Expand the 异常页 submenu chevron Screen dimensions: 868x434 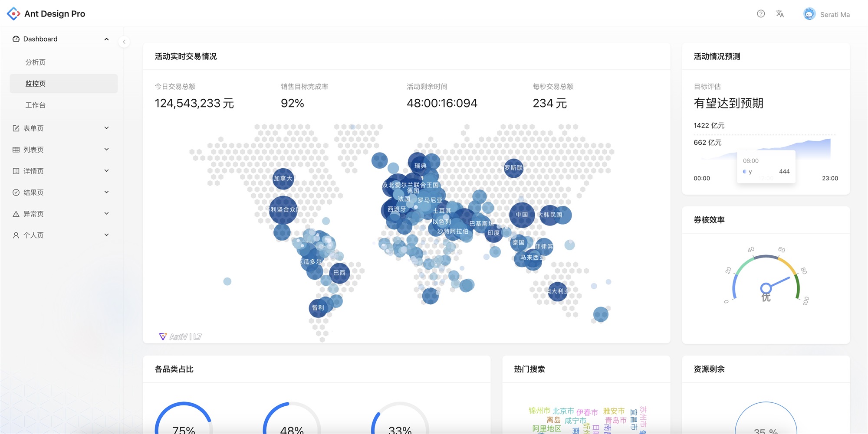(x=106, y=213)
